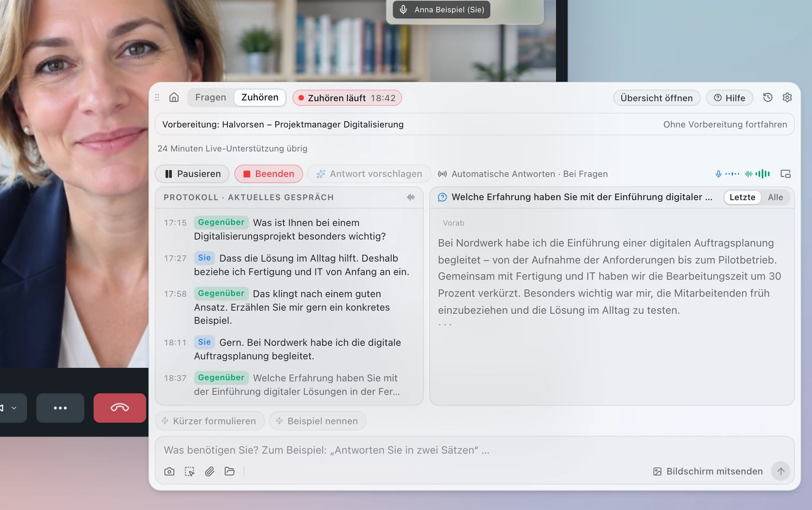812x510 pixels.
Task: Open settings gear icon
Action: pos(787,97)
